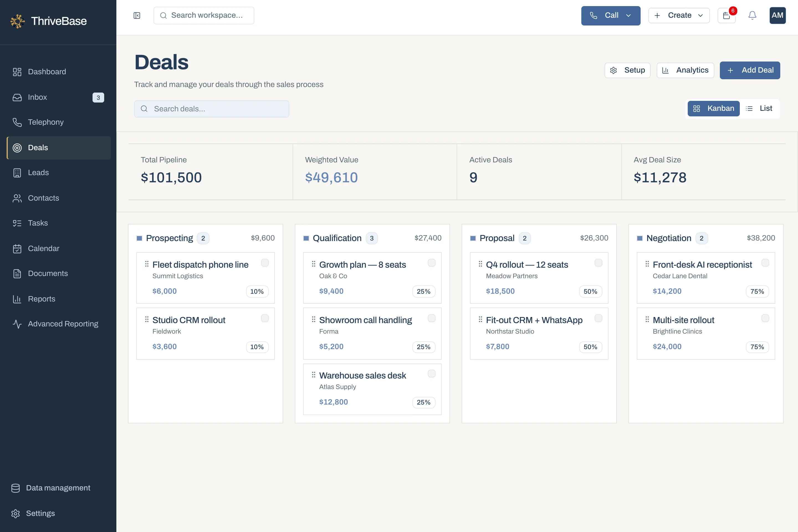The image size is (798, 532).
Task: Expand the Create dropdown chevron
Action: click(x=700, y=16)
